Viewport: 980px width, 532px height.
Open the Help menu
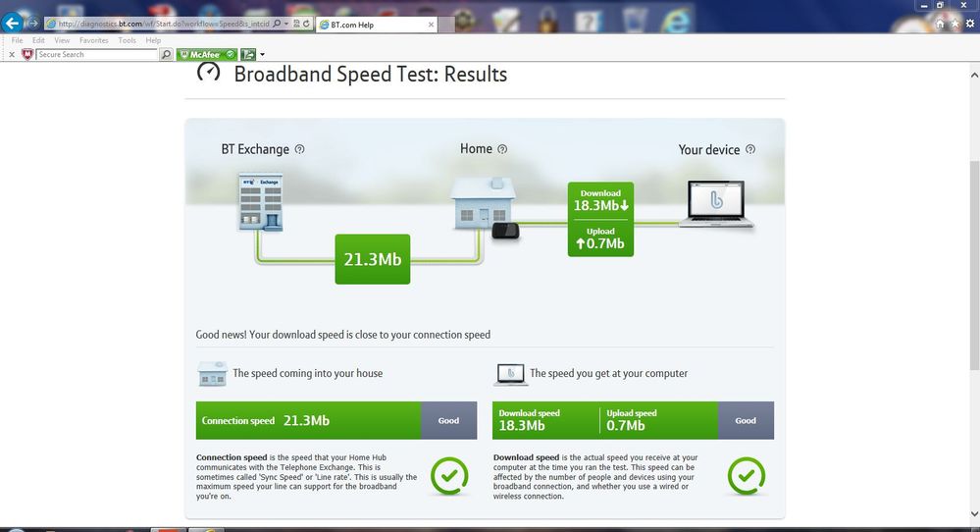(x=153, y=40)
